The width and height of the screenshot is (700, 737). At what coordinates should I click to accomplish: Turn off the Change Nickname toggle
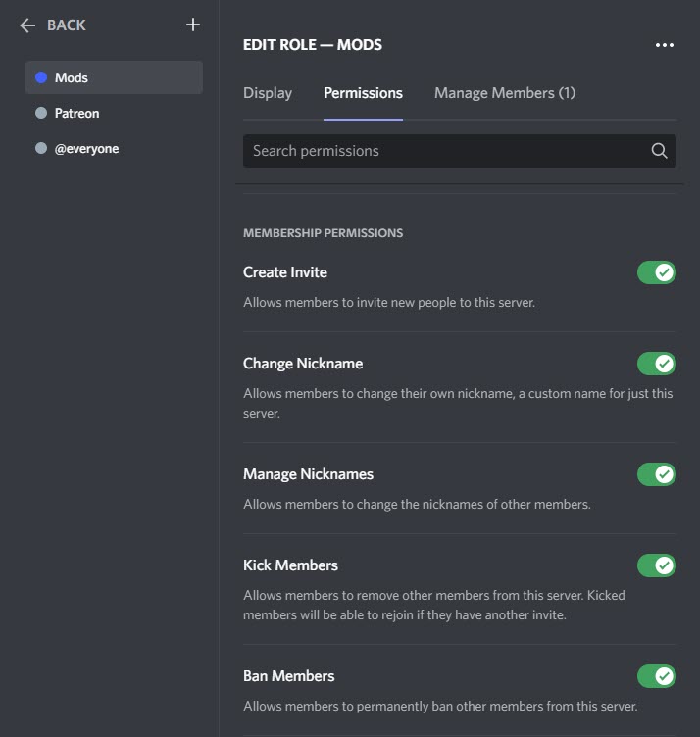(656, 364)
